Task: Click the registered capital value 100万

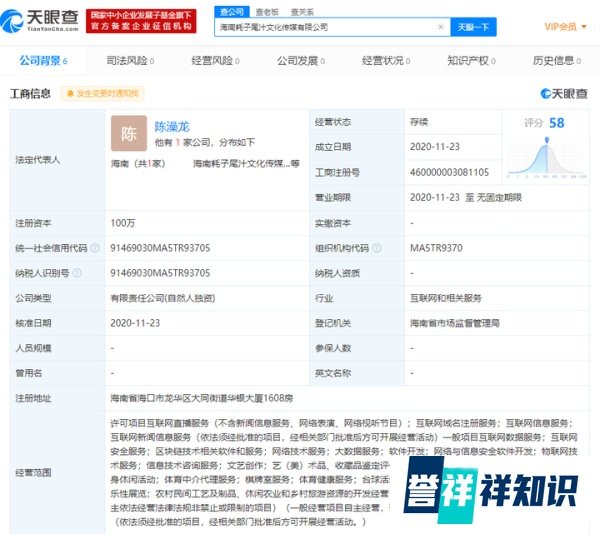Action: [x=123, y=223]
